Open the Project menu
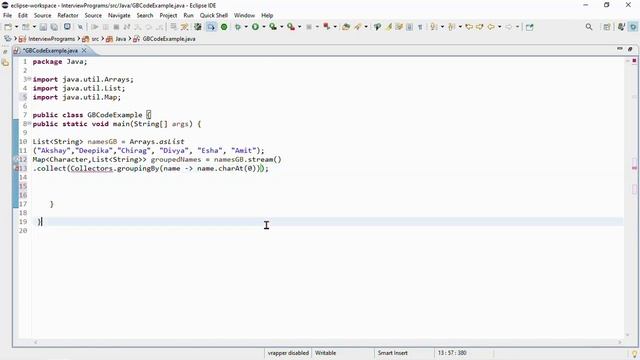 click(168, 15)
